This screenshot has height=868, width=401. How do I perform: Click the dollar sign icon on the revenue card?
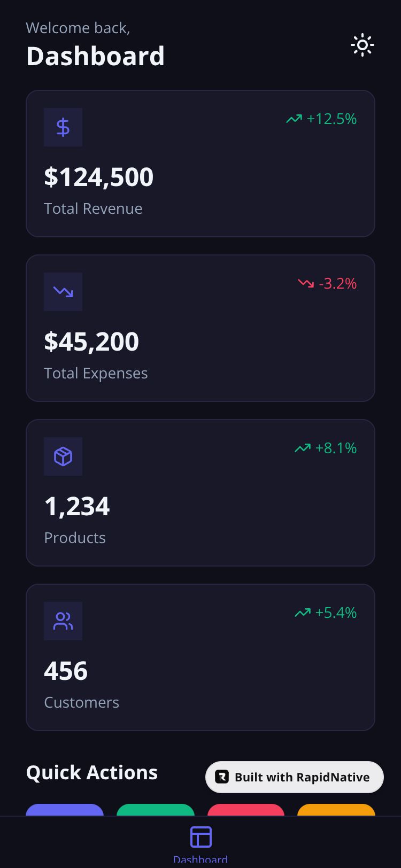63,127
